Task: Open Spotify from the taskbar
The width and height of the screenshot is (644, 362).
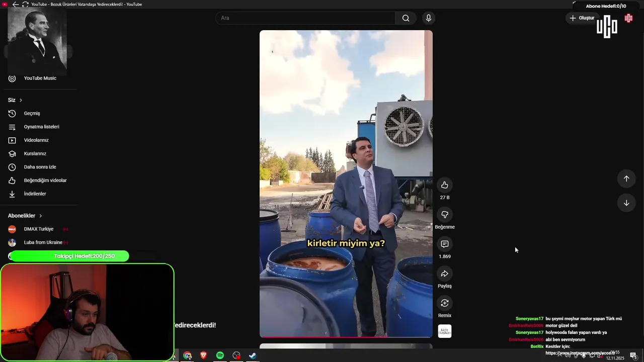Action: pos(220,355)
